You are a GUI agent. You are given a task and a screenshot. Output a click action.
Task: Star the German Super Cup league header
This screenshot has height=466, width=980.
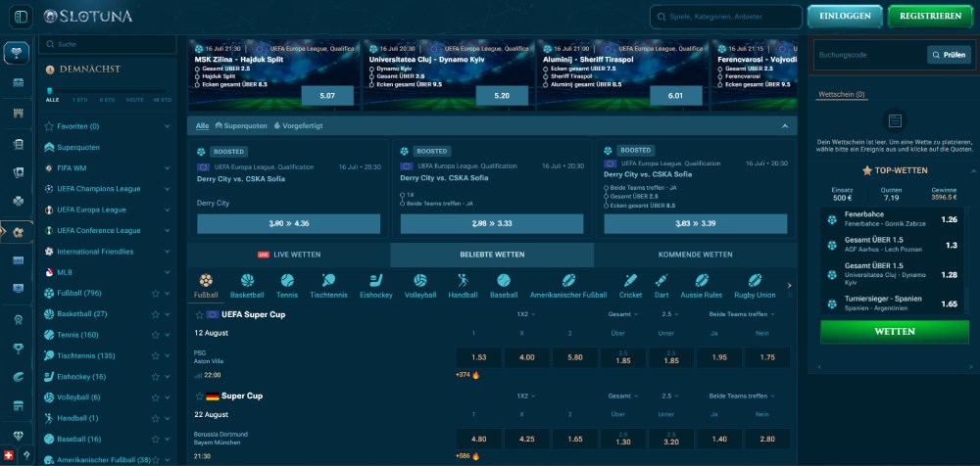tap(199, 396)
